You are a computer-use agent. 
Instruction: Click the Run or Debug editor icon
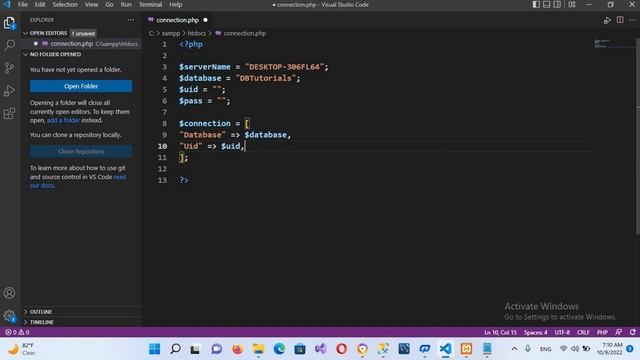pyautogui.click(x=607, y=20)
